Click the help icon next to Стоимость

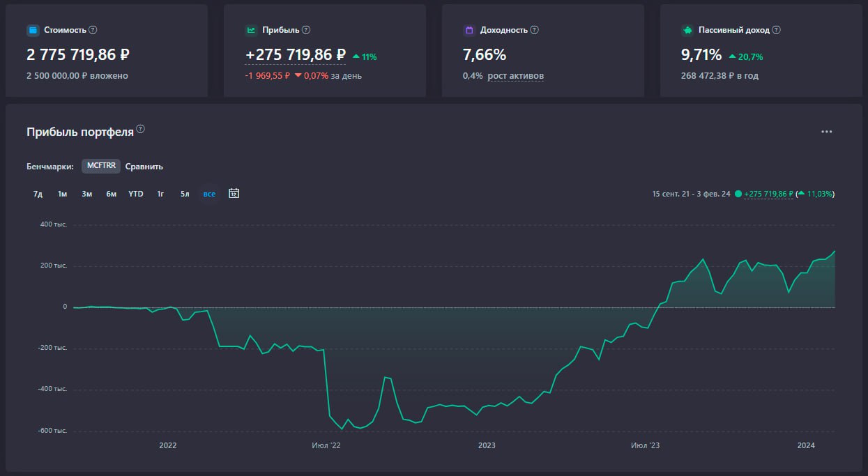pyautogui.click(x=93, y=31)
